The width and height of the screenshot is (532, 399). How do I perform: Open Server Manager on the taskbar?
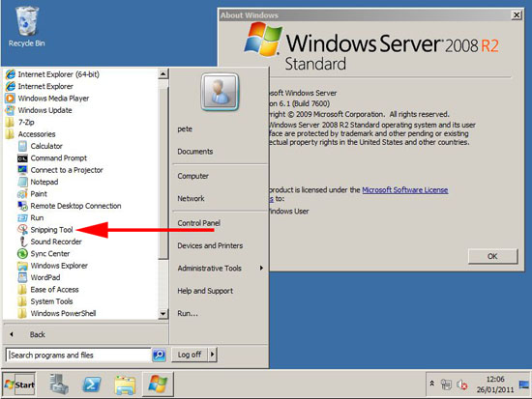coord(59,385)
